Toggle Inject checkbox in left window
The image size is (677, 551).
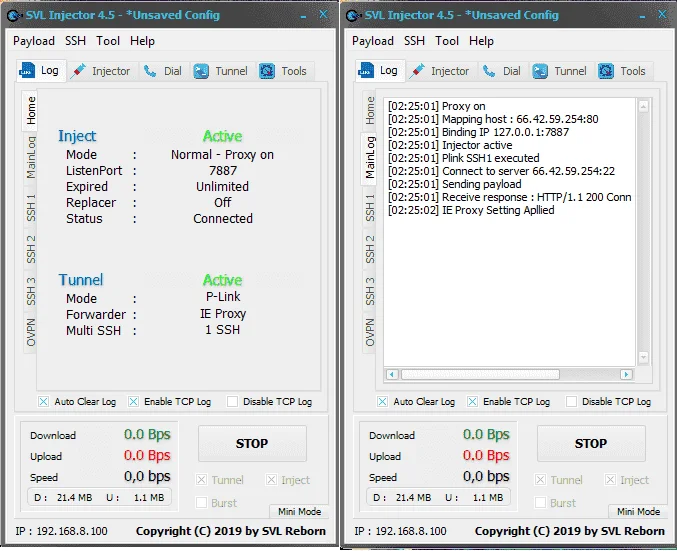click(271, 480)
